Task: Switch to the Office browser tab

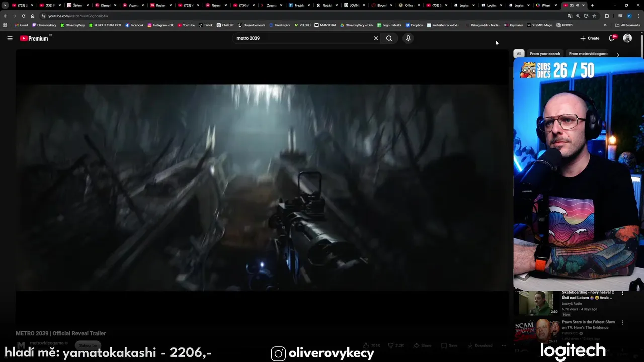Action: click(x=409, y=5)
